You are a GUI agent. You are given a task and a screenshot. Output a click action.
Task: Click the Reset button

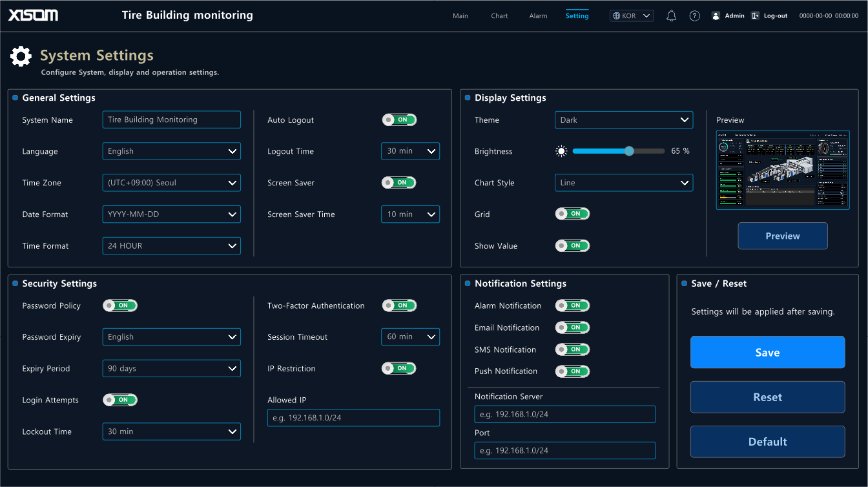[x=767, y=397]
